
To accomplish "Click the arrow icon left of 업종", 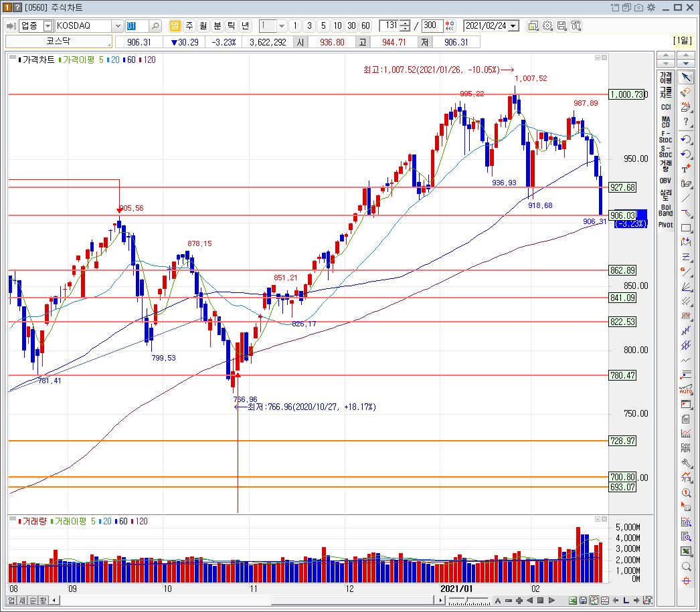I will pos(11,26).
